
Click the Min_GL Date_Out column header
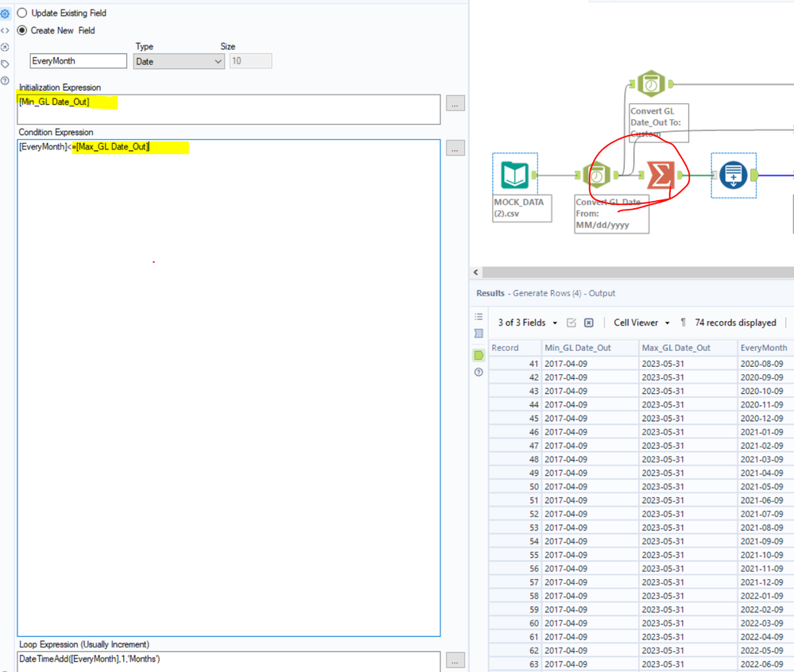pos(590,348)
